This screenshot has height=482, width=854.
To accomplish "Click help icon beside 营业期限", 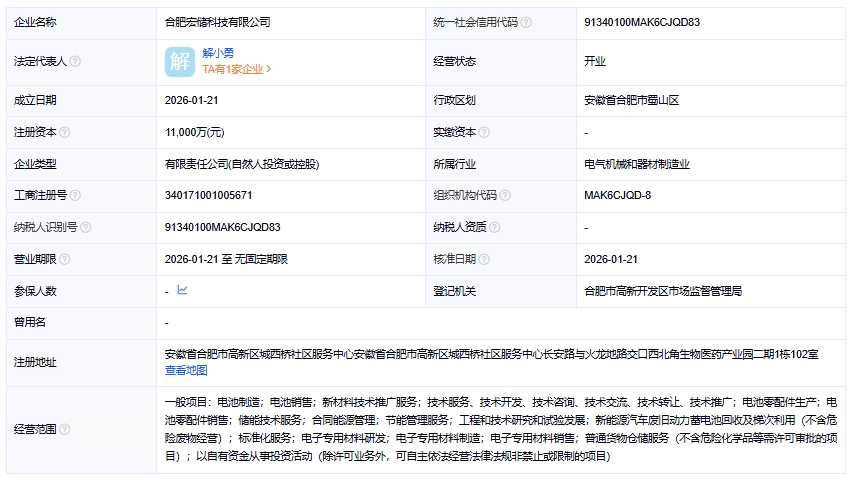I will 63,259.
